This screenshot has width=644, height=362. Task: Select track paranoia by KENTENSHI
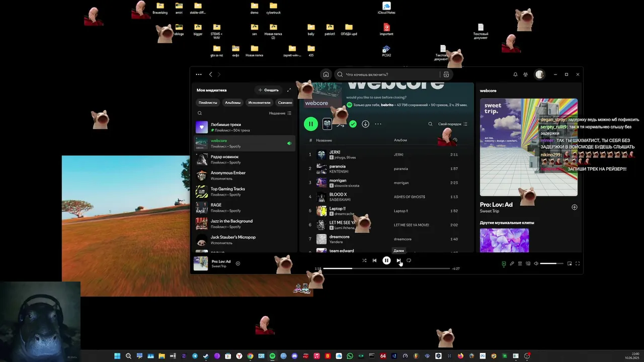386,168
